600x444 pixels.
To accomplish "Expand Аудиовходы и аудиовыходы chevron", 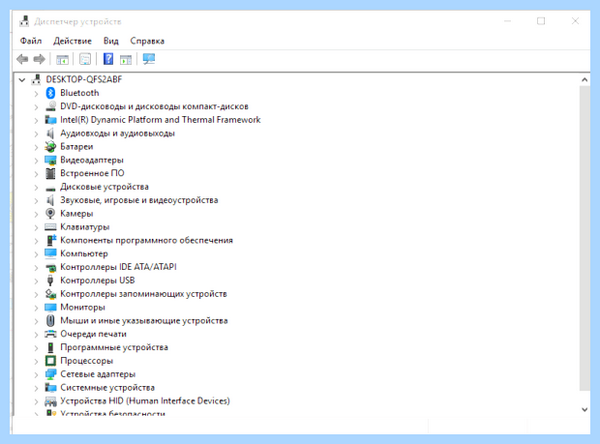I will click(x=36, y=134).
